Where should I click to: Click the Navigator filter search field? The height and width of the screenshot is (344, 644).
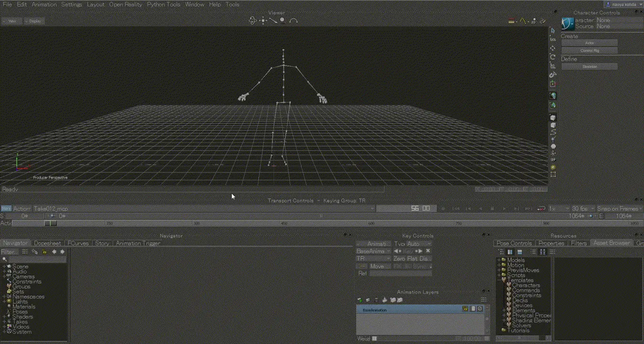(x=36, y=259)
